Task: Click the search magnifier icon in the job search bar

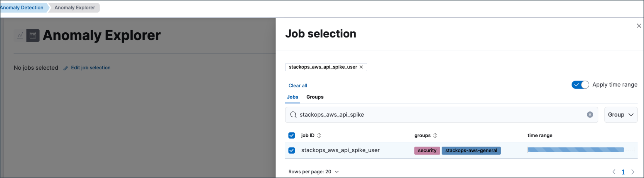Action: coord(294,115)
